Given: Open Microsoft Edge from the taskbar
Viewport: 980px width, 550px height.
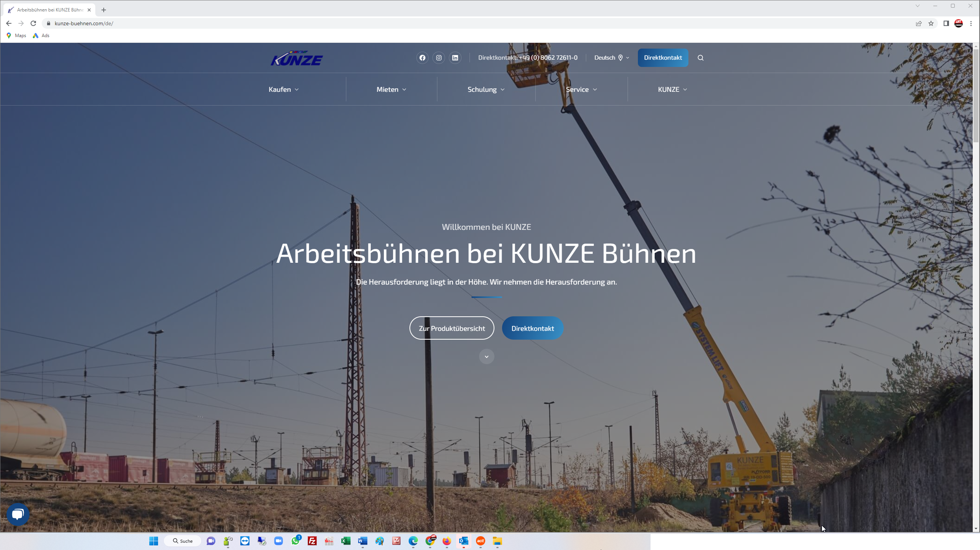Looking at the screenshot, I should click(x=413, y=541).
